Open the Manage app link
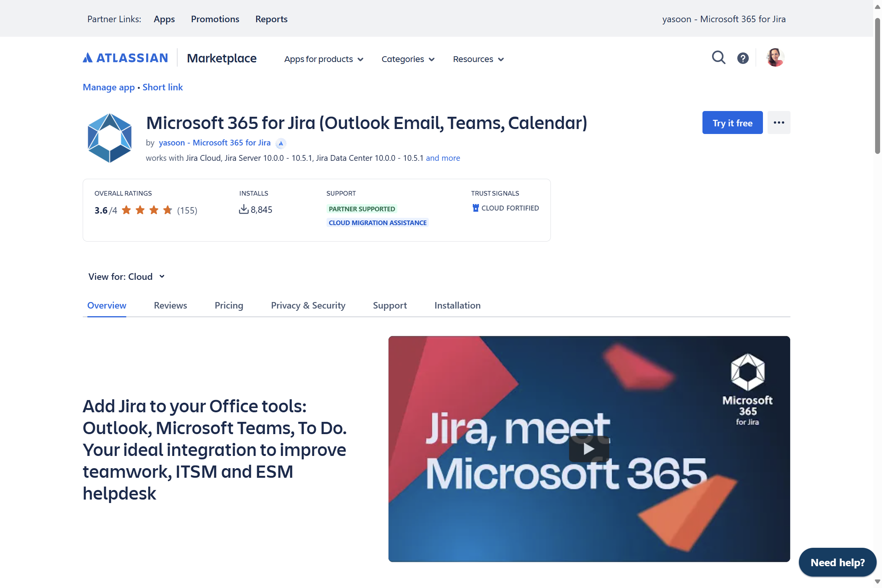 click(x=109, y=87)
